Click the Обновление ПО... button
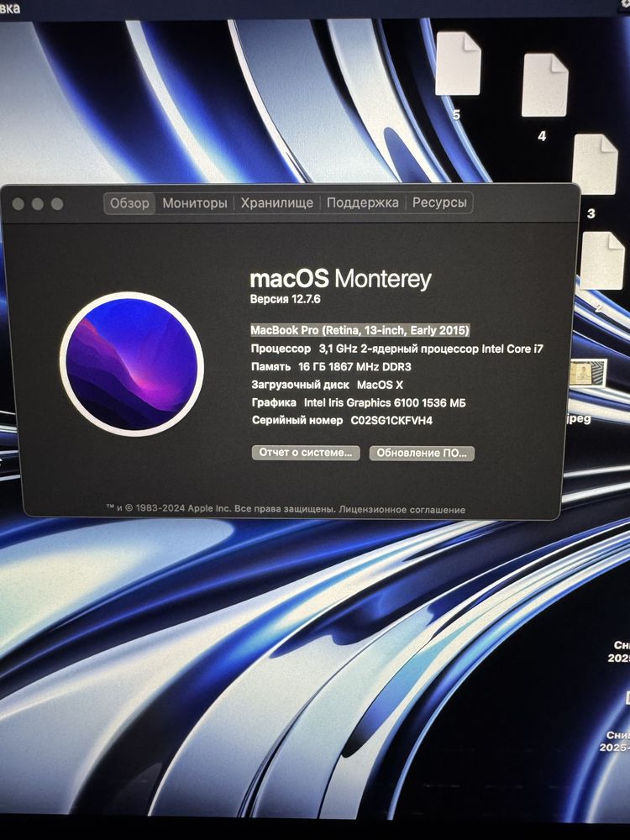630x840 pixels. pos(422,454)
